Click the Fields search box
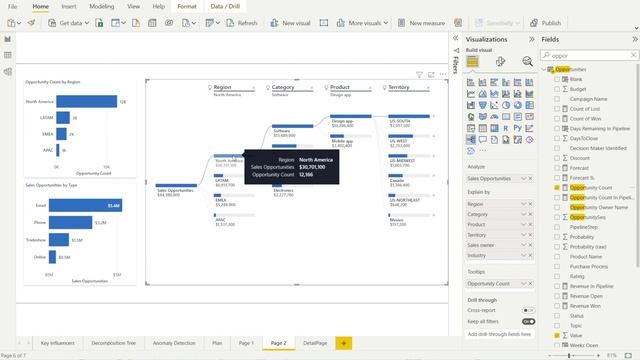This screenshot has width=640, height=360. click(589, 56)
